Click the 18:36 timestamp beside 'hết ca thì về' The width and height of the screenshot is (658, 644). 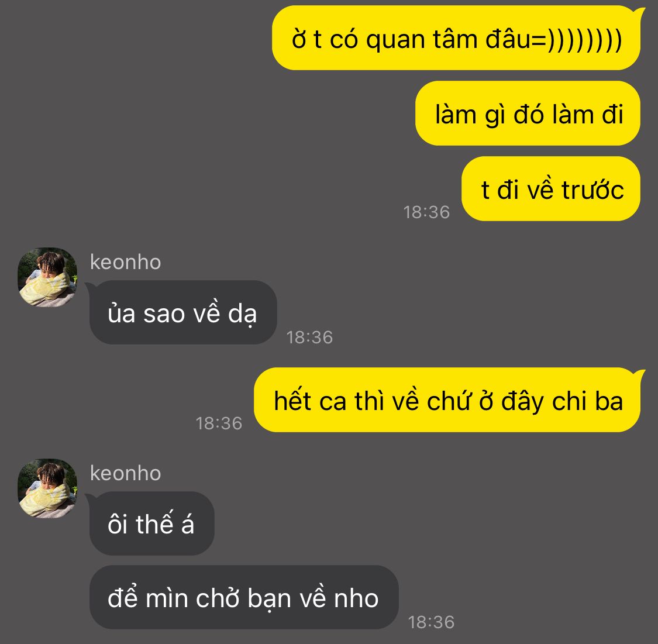pyautogui.click(x=219, y=423)
